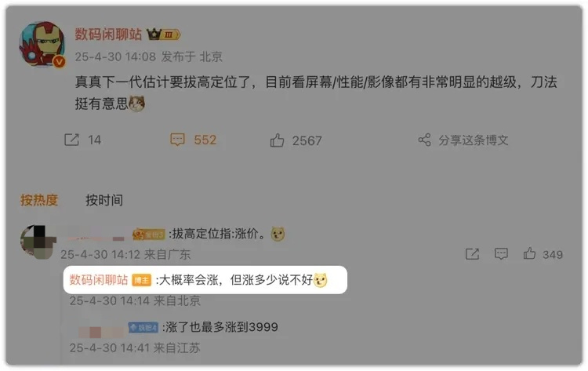This screenshot has width=588, height=371.
Task: Click the share icon beside 分享这条博文
Action: click(x=424, y=140)
